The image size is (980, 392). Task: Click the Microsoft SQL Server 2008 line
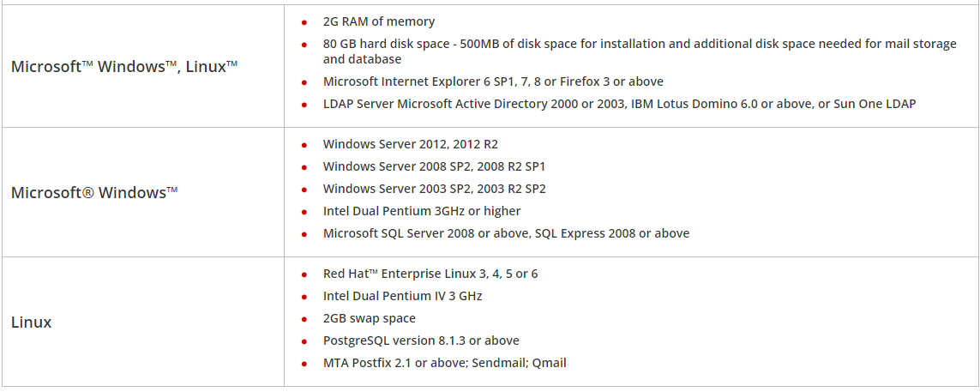(506, 233)
